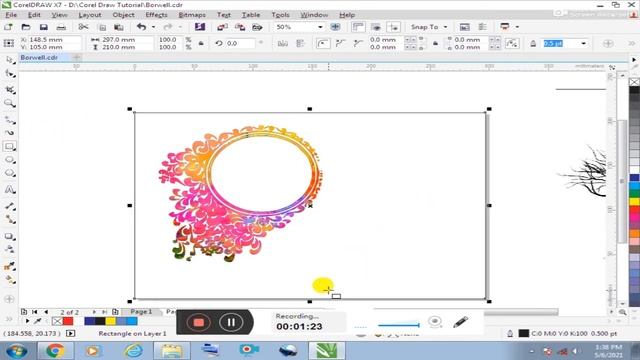Select the Freehand tool
This screenshot has height=360, width=640.
tap(10, 120)
